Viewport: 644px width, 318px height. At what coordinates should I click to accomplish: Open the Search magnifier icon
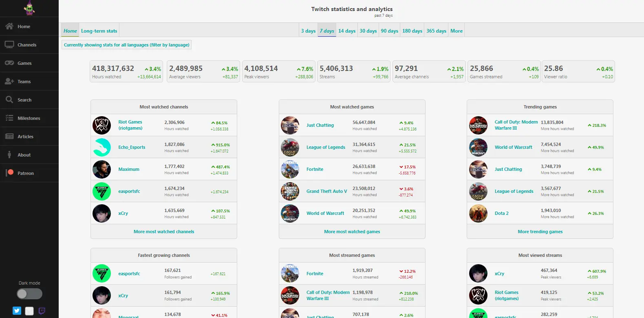click(9, 99)
